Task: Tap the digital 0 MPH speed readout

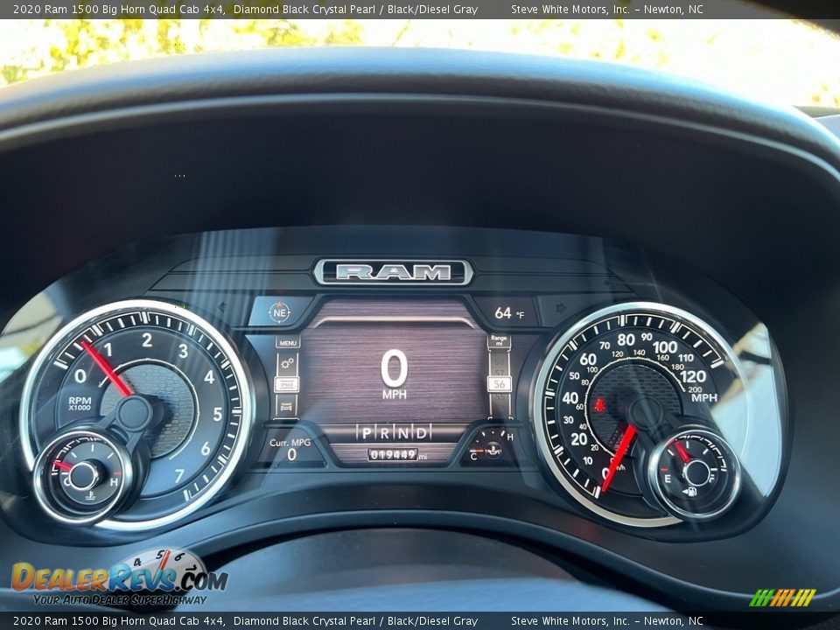Action: pyautogui.click(x=395, y=374)
